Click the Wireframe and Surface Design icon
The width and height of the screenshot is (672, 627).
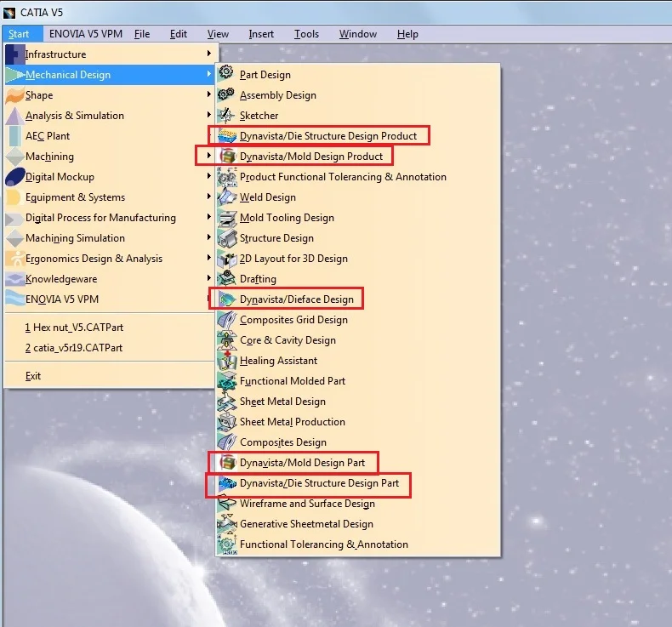(227, 503)
